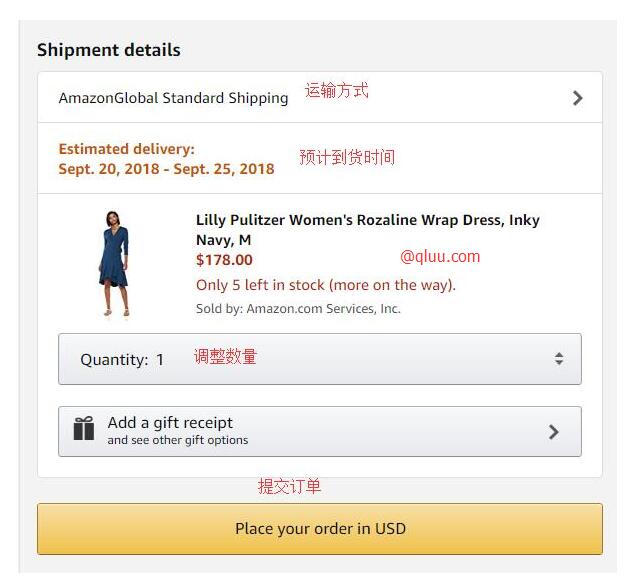
Task: Click the chevron on the gift receipt row
Action: click(554, 432)
